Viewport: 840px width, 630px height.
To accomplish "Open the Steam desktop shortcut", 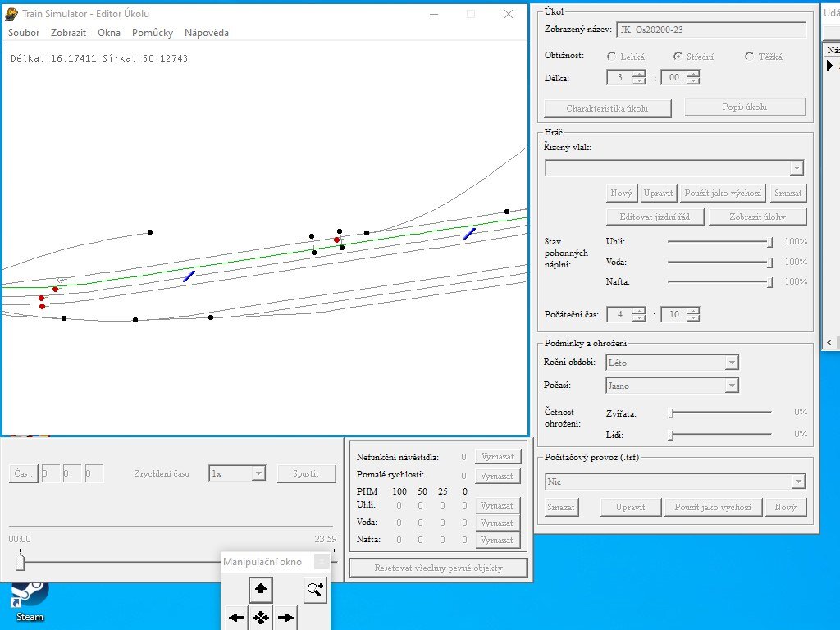I will (30, 603).
